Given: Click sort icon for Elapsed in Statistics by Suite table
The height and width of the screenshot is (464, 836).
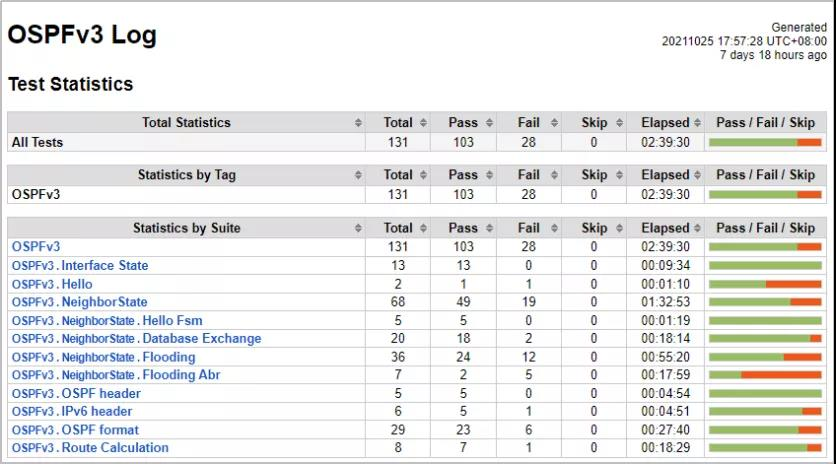Looking at the screenshot, I should click(x=693, y=229).
